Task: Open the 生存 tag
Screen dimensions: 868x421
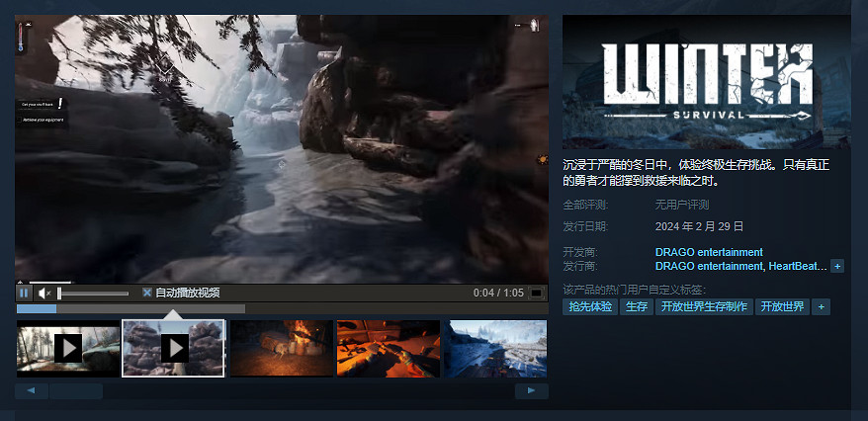Action: pos(636,307)
